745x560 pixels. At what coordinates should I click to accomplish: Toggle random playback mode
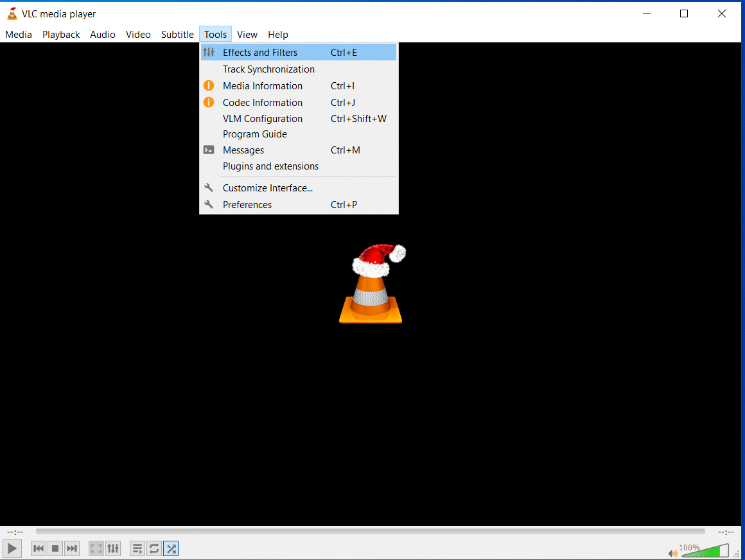click(x=171, y=548)
